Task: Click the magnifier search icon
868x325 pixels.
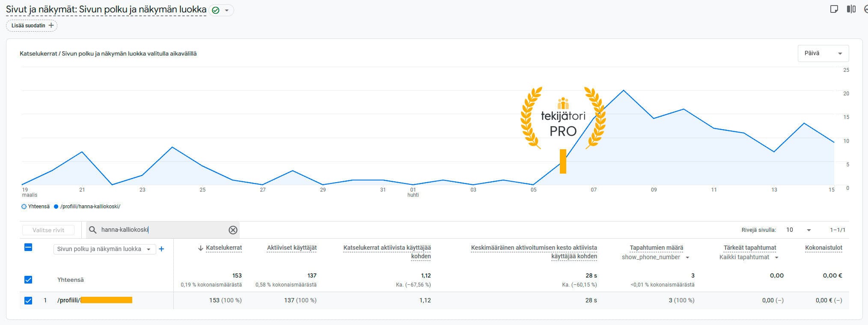Action: 92,230
